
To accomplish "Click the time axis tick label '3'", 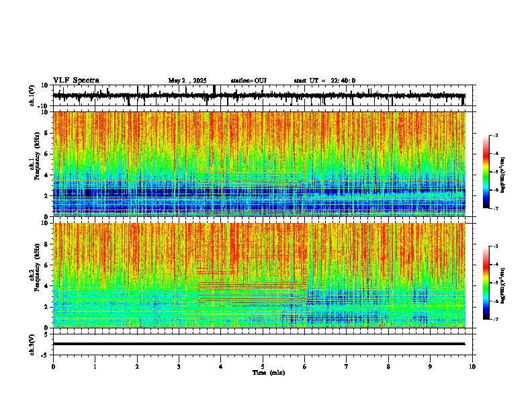I will [x=179, y=367].
